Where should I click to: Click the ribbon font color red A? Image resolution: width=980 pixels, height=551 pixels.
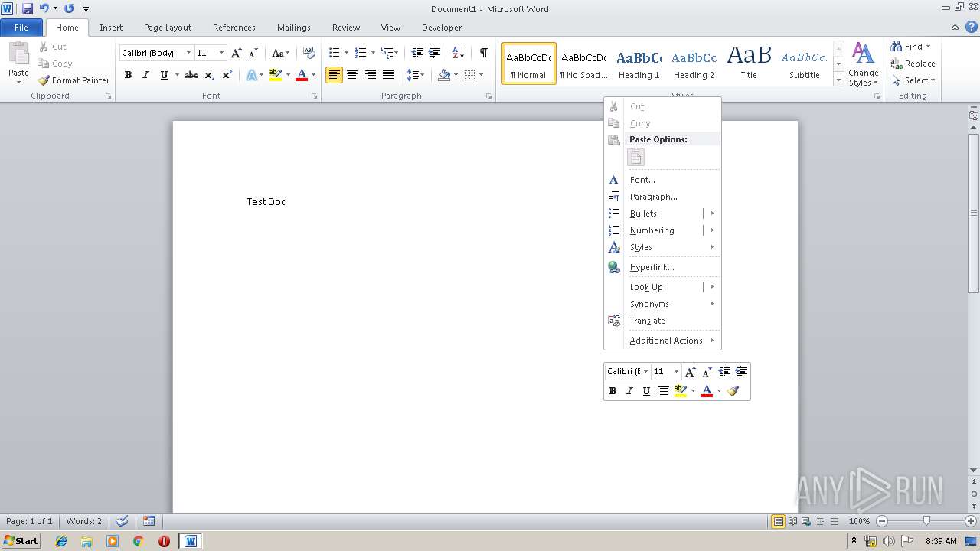click(x=302, y=75)
